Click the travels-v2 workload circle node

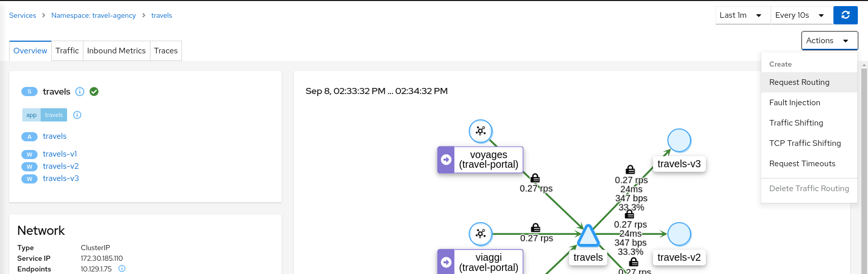(x=679, y=234)
